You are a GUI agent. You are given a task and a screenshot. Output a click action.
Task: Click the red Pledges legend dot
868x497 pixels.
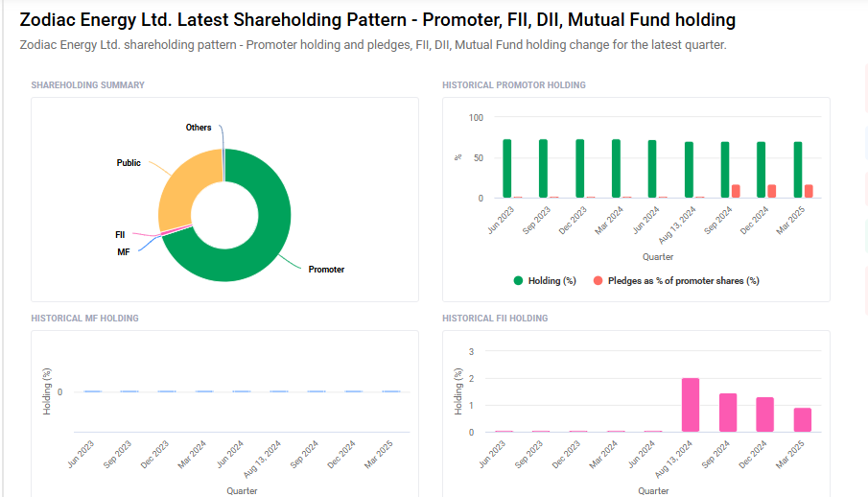(598, 281)
